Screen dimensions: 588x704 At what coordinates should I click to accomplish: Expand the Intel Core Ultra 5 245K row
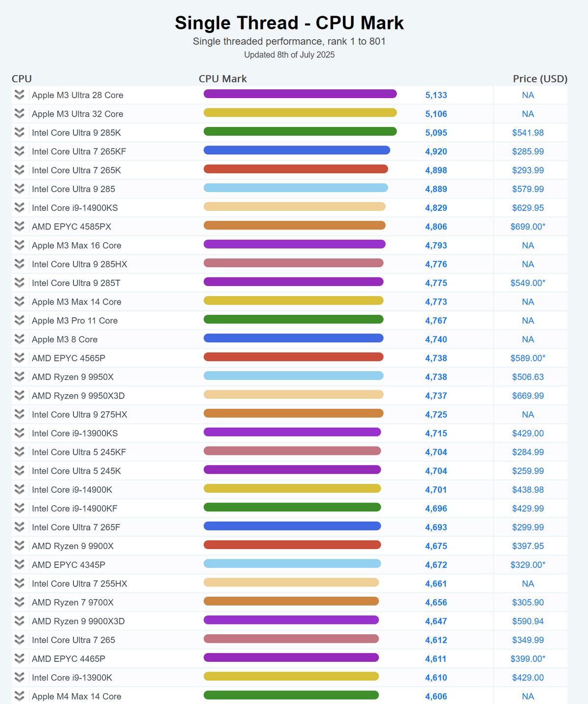[19, 471]
